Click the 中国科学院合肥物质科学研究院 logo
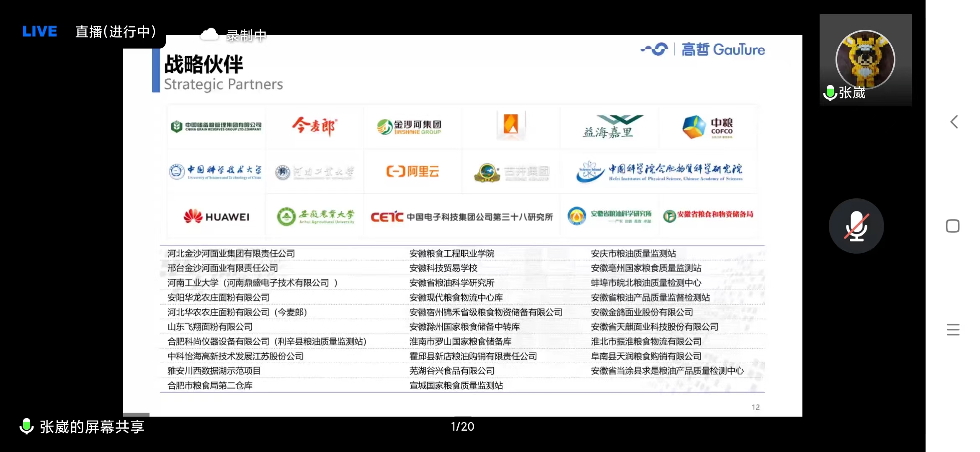This screenshot has width=980, height=452. click(659, 172)
